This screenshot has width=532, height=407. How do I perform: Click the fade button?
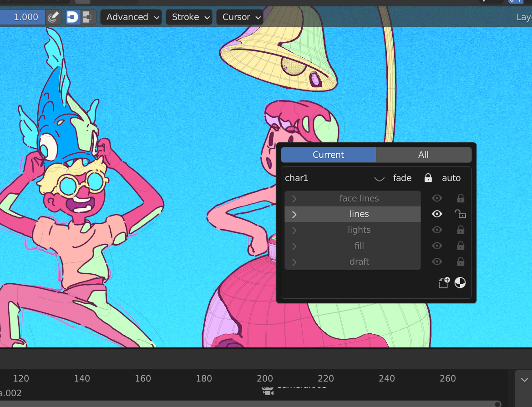click(402, 178)
